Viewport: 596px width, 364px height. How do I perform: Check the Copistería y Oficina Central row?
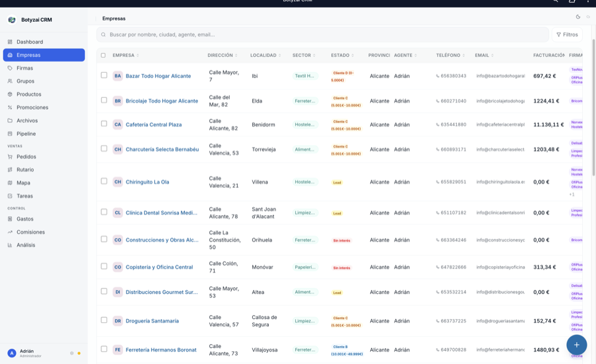coord(104,266)
